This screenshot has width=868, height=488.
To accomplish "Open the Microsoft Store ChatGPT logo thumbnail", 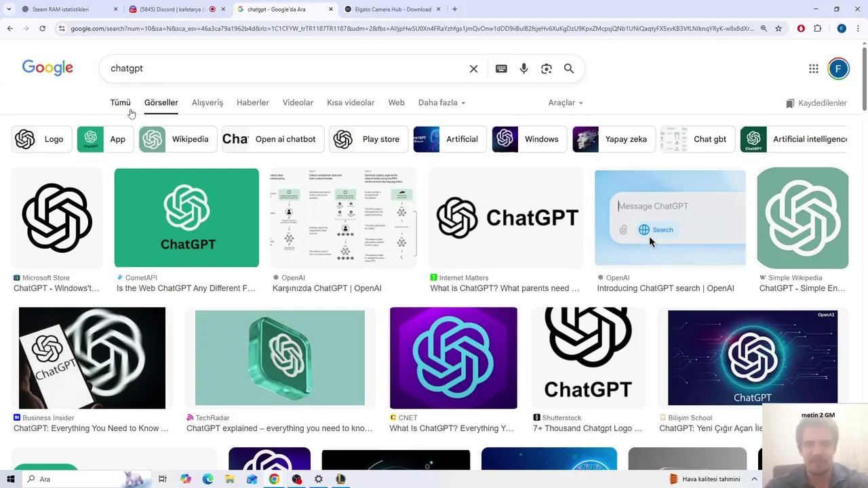I will pos(57,218).
